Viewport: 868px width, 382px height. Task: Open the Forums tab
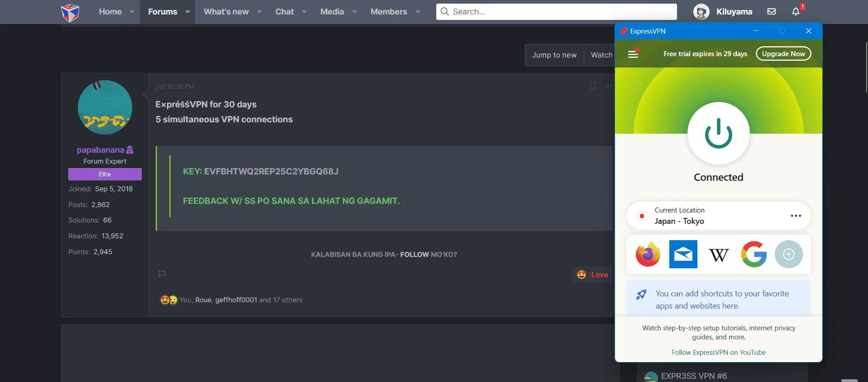click(162, 12)
